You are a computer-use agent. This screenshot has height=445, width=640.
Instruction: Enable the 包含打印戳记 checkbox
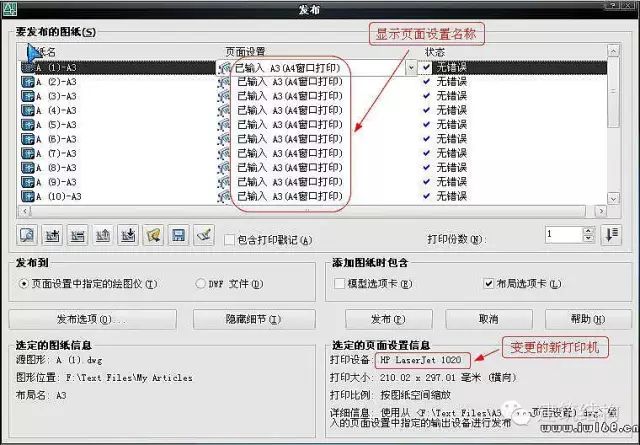point(231,239)
